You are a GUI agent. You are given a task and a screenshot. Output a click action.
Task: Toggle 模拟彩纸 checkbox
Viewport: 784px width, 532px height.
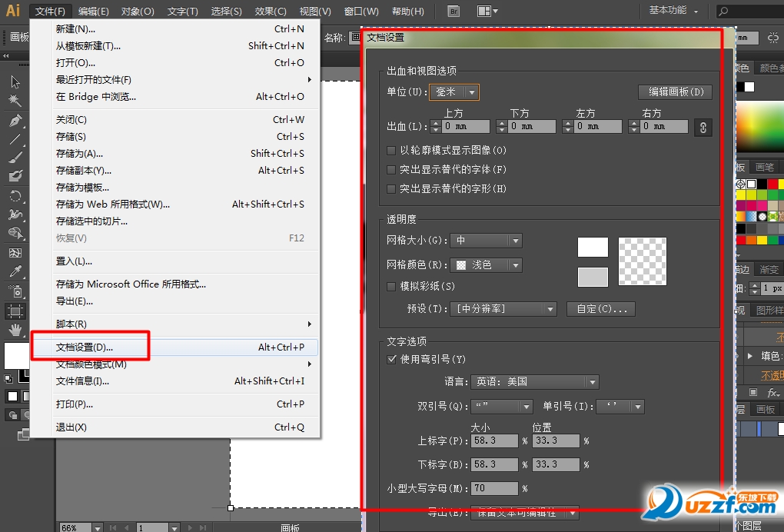click(392, 286)
